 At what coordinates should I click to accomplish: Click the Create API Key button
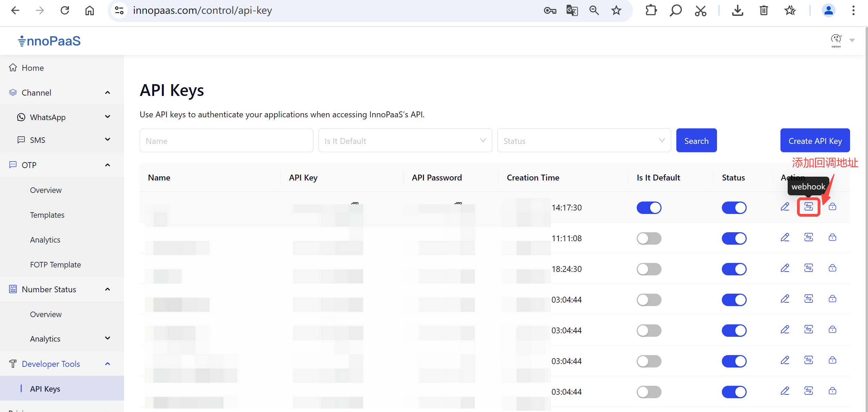(815, 140)
